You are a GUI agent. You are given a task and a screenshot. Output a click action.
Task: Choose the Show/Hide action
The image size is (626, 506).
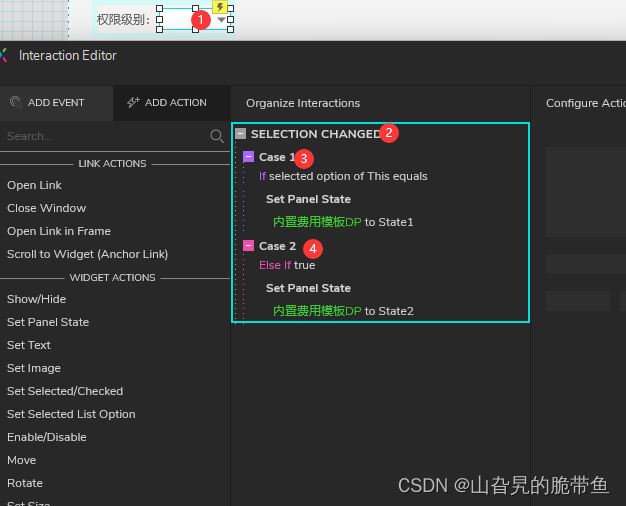[36, 299]
